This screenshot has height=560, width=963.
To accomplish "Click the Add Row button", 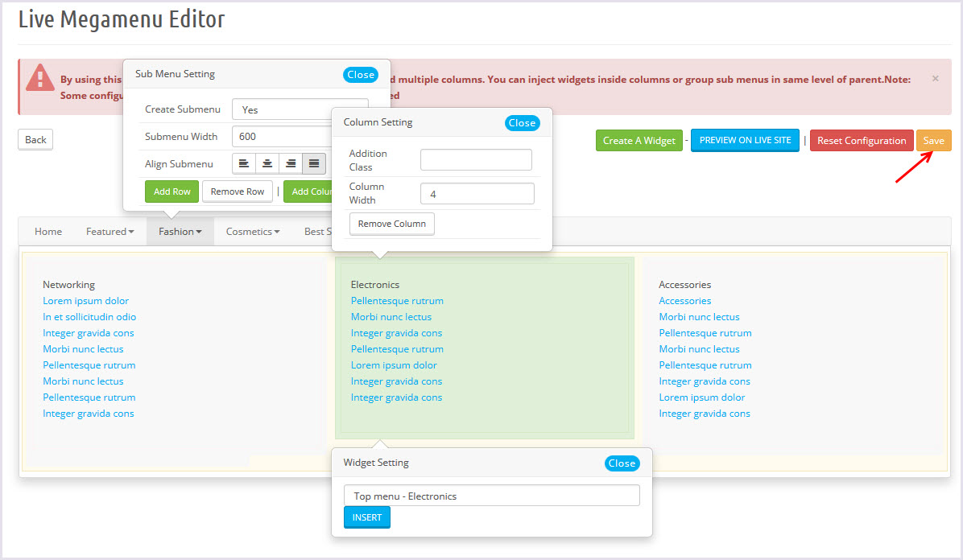I will (172, 191).
